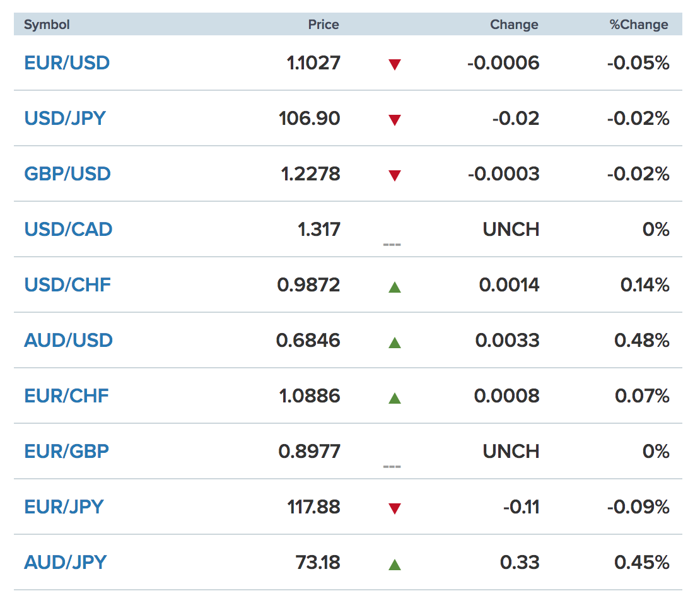Click the green up arrow for EUR/CHF

(395, 398)
